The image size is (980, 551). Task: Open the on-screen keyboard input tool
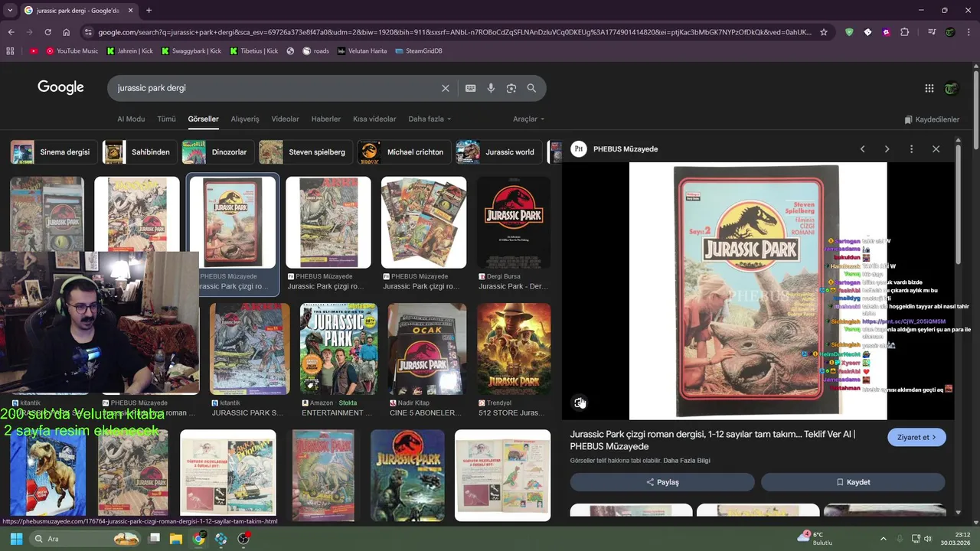click(471, 88)
